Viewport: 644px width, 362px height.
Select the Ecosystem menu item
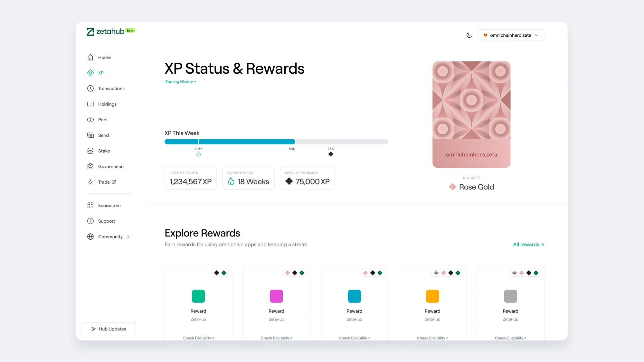coord(109,205)
